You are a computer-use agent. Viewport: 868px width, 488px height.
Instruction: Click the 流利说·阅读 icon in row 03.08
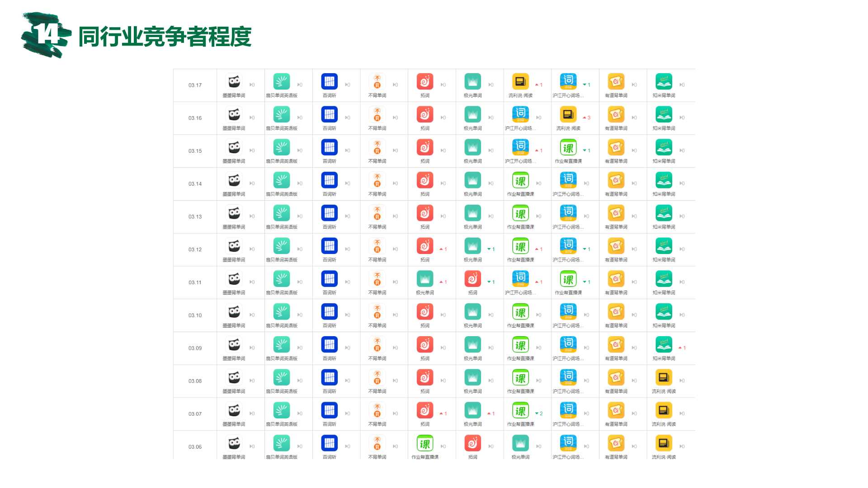[664, 378]
